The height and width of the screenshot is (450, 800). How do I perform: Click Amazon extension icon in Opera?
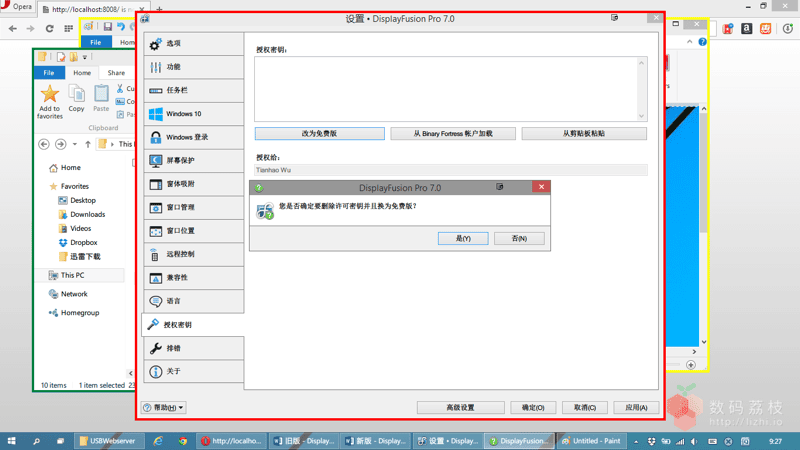[746, 29]
